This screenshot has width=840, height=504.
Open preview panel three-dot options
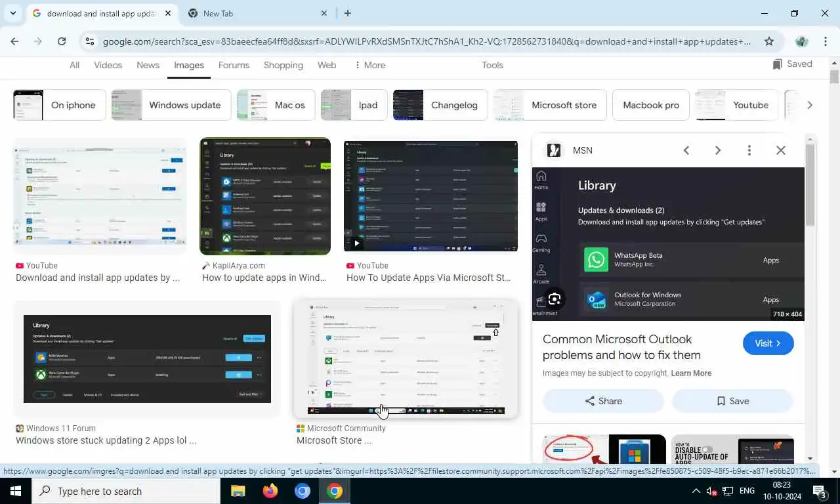(x=749, y=150)
